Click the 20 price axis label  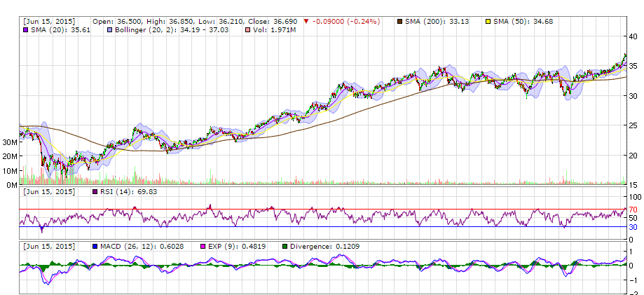click(633, 156)
